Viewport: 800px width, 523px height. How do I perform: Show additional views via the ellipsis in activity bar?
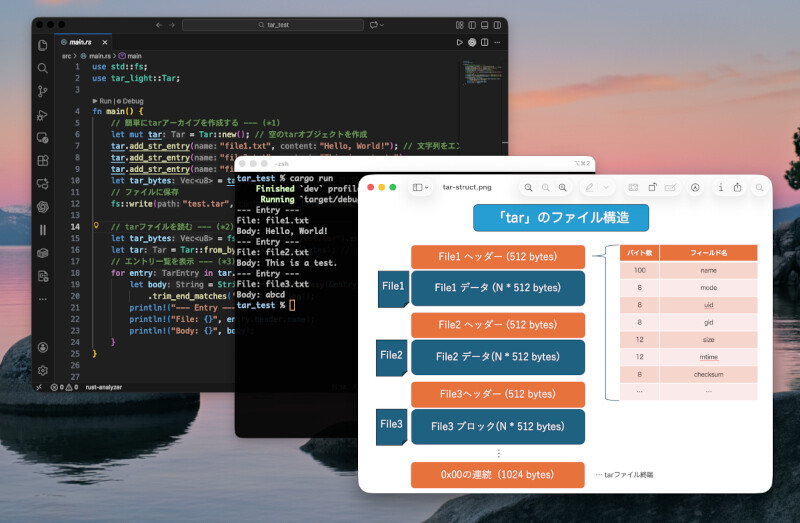click(43, 299)
